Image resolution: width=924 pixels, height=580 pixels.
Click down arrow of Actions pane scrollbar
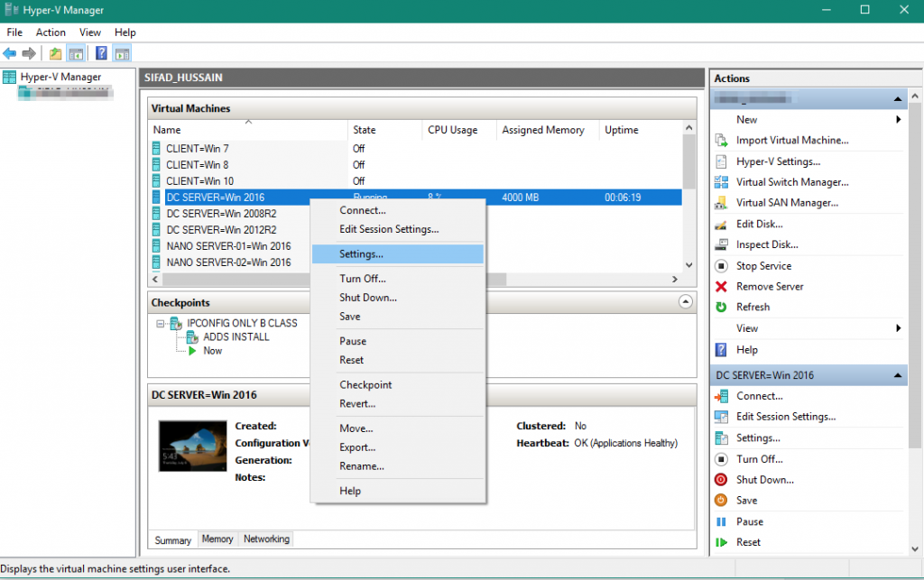coord(915,548)
